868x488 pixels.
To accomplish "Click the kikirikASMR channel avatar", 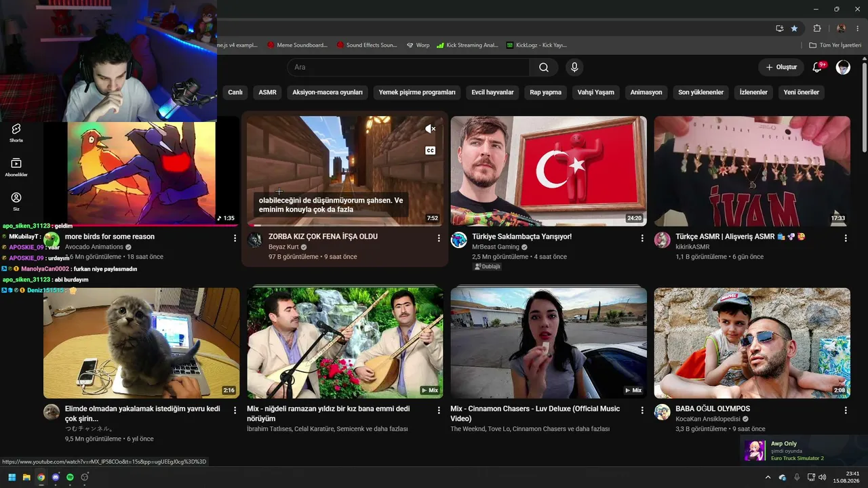I will (x=663, y=240).
